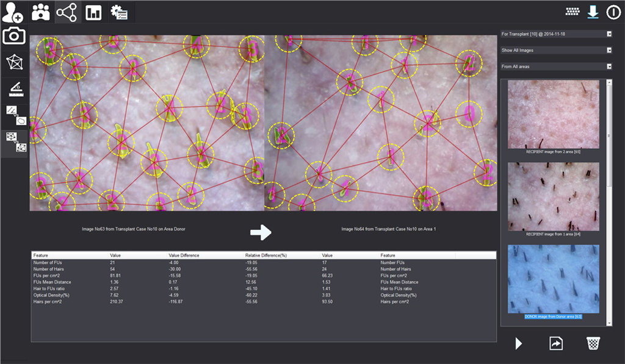Screen dimensions: 625x364
Task: Click the thumbnail list scrollbar down arrow
Action: (609, 323)
